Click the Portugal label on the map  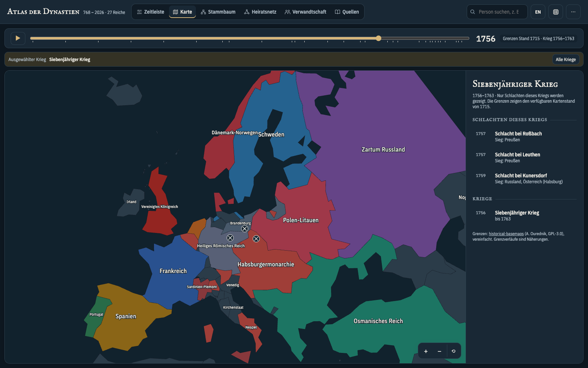[x=96, y=315]
